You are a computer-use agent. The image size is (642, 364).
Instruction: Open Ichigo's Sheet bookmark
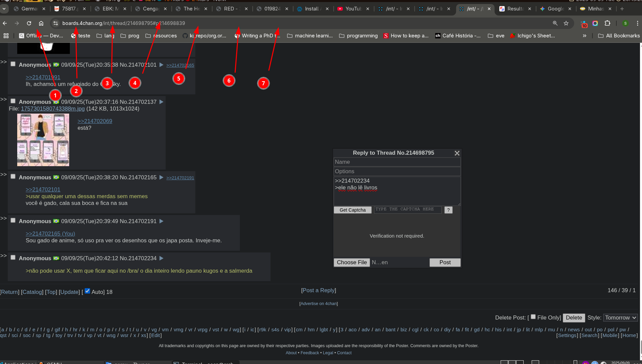(532, 36)
